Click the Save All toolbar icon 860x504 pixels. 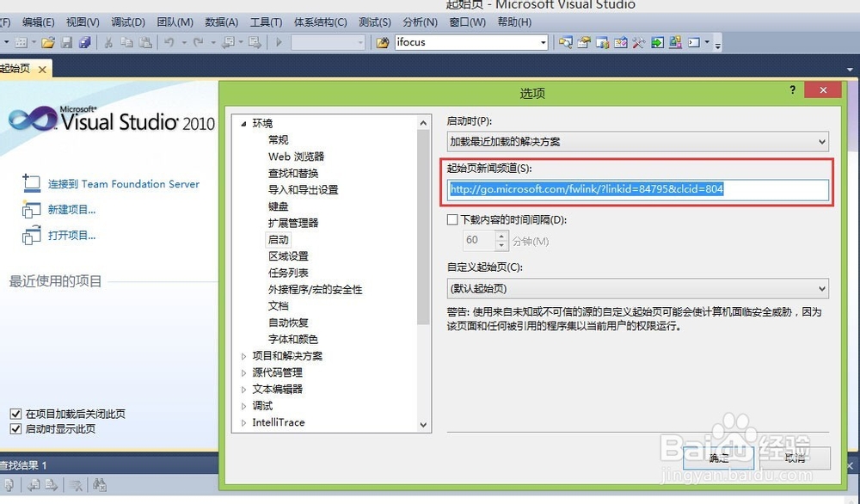point(84,42)
